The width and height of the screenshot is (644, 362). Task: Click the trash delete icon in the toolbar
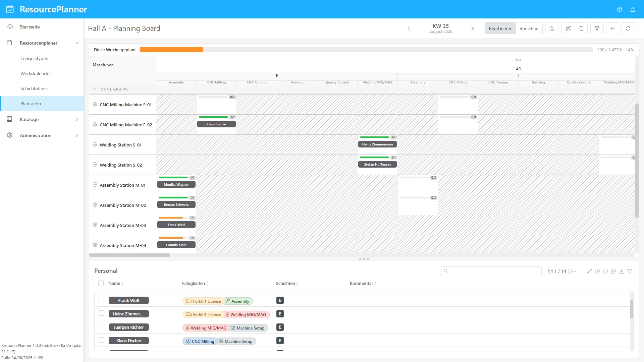tap(581, 28)
